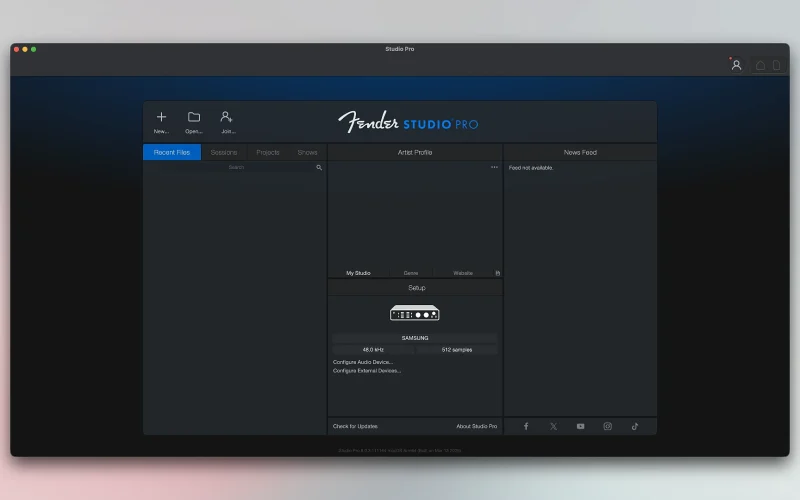
Task: Click the News Feed header
Action: (580, 152)
